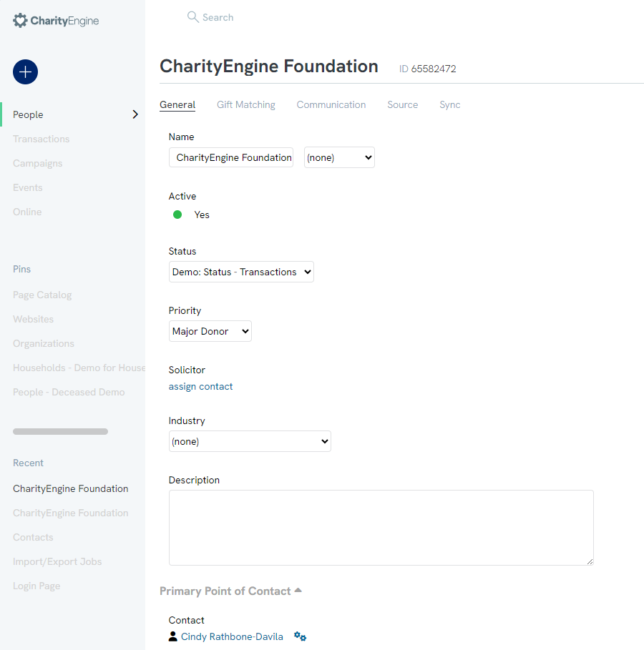Image resolution: width=644 pixels, height=650 pixels.
Task: Open the Cindy Rathbone-Davila contact link
Action: click(x=232, y=636)
